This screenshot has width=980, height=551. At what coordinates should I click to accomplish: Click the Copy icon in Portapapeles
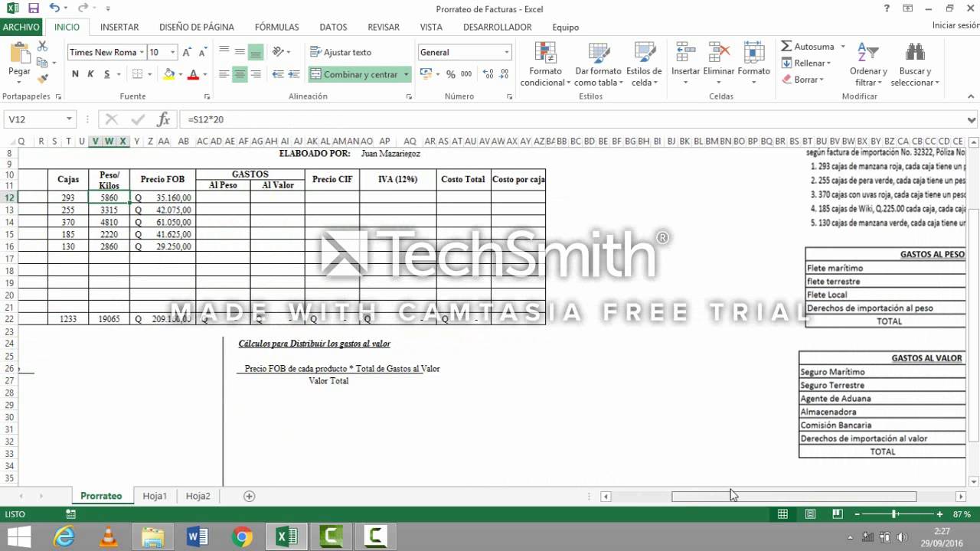tap(43, 64)
